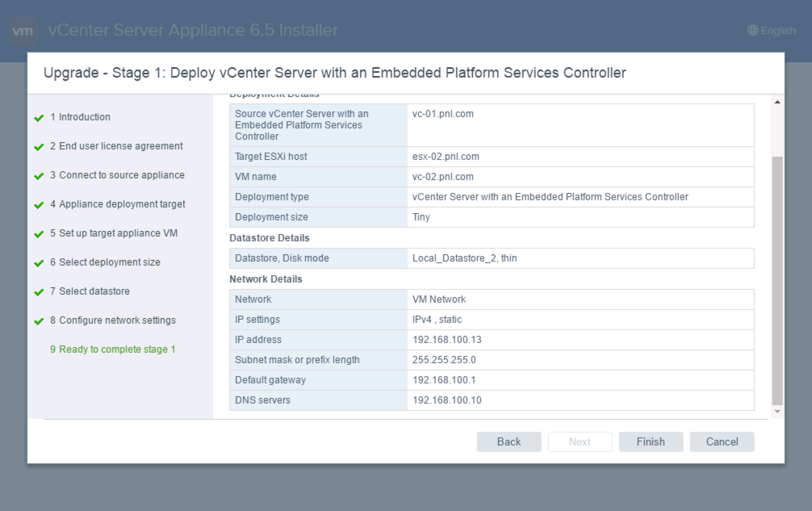Go to step 4 Appliance deployment target
This screenshot has height=511, width=812.
[x=118, y=204]
